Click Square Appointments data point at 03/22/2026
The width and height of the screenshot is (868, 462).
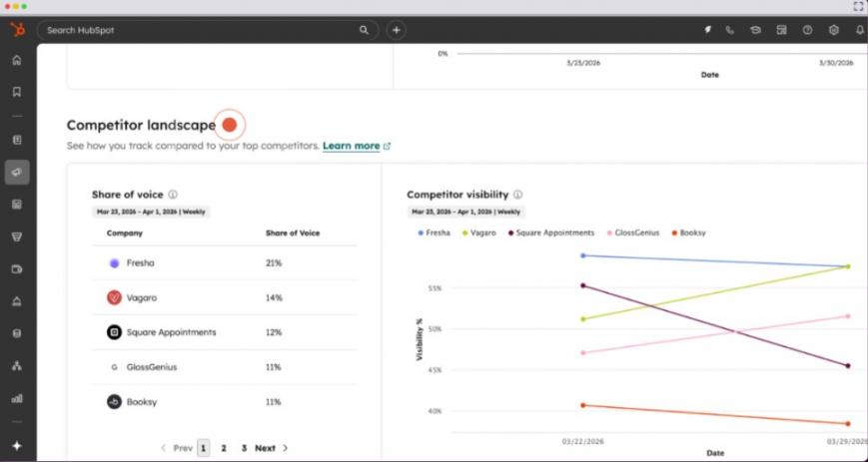583,285
